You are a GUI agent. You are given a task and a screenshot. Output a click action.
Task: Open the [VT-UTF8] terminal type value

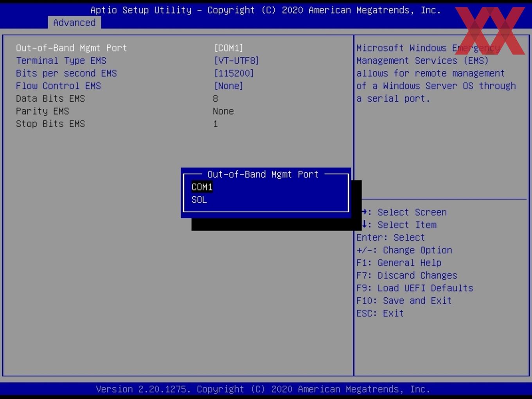[x=236, y=61]
